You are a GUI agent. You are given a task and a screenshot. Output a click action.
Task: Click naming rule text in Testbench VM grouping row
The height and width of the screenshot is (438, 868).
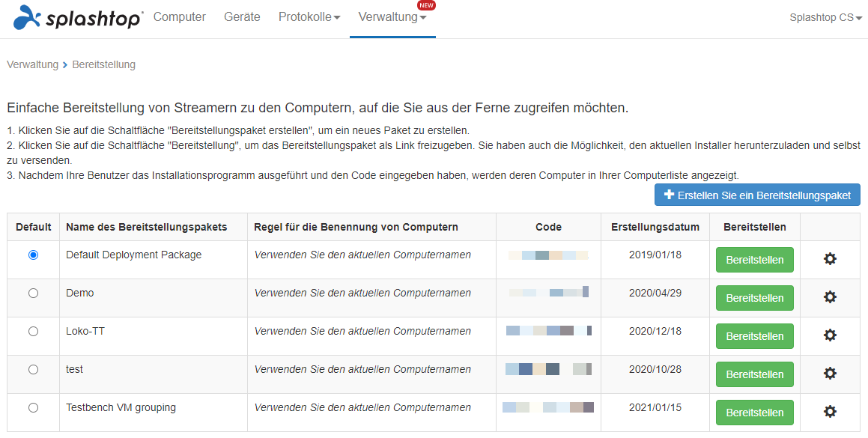click(x=362, y=407)
